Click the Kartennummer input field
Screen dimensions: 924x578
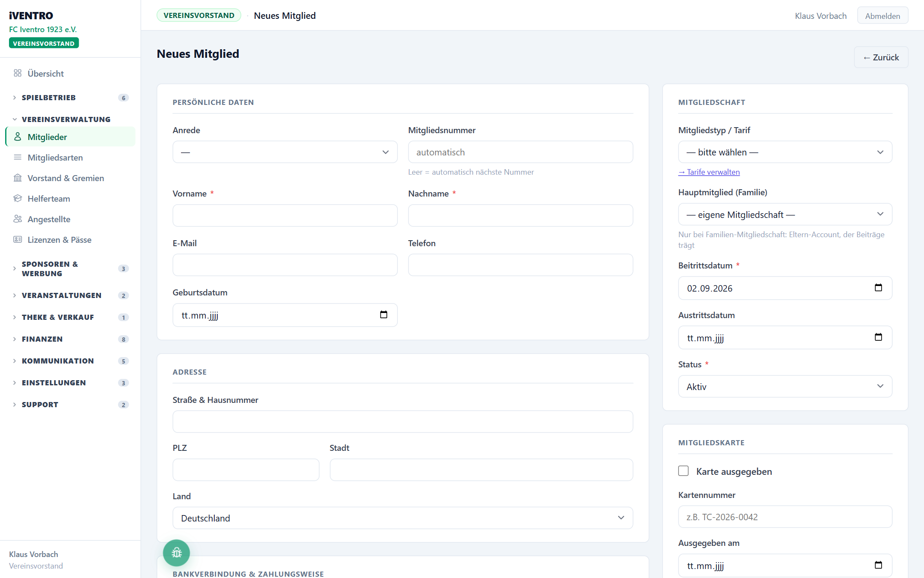pos(785,517)
